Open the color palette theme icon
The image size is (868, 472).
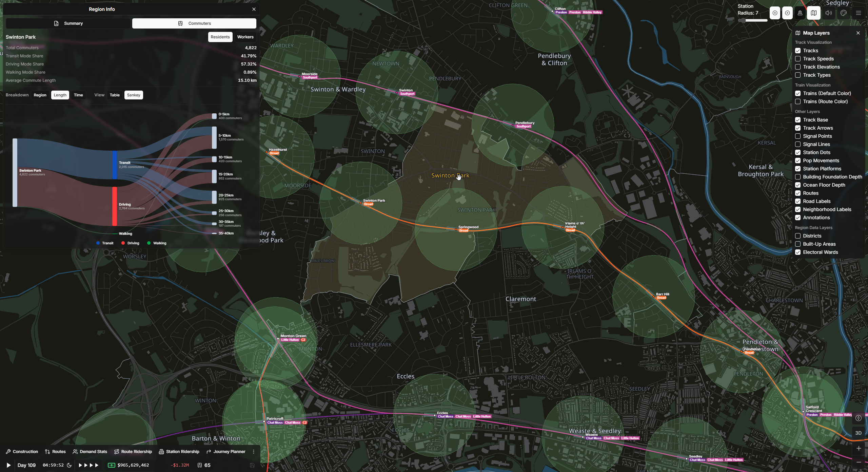pos(844,13)
